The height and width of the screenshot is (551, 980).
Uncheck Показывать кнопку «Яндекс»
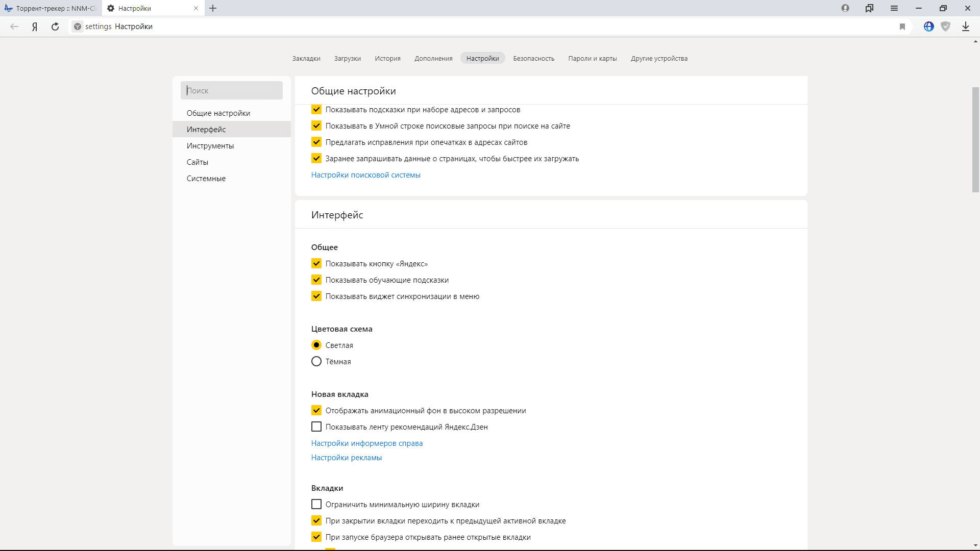(316, 263)
